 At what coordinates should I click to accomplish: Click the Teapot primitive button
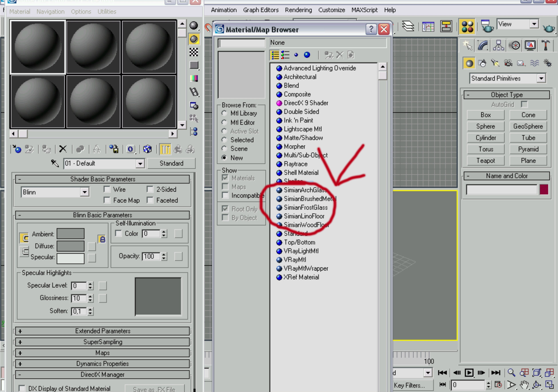pos(485,161)
